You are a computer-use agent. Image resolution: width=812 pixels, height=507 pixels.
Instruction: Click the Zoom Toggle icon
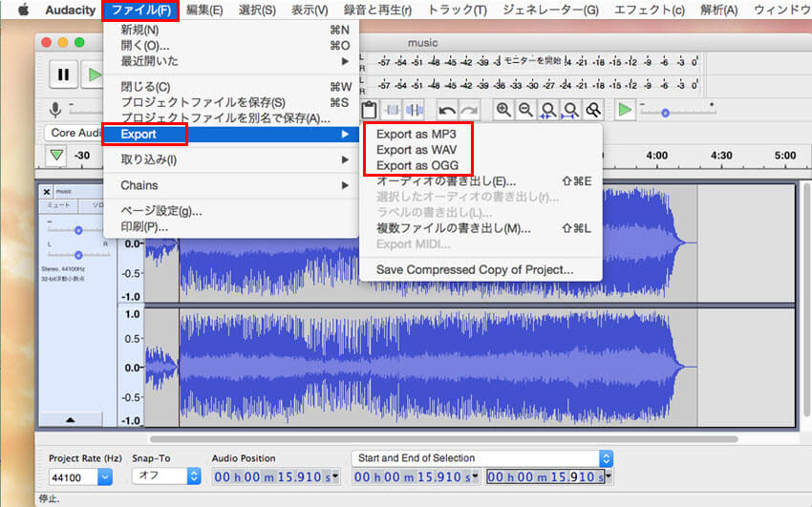click(x=593, y=110)
